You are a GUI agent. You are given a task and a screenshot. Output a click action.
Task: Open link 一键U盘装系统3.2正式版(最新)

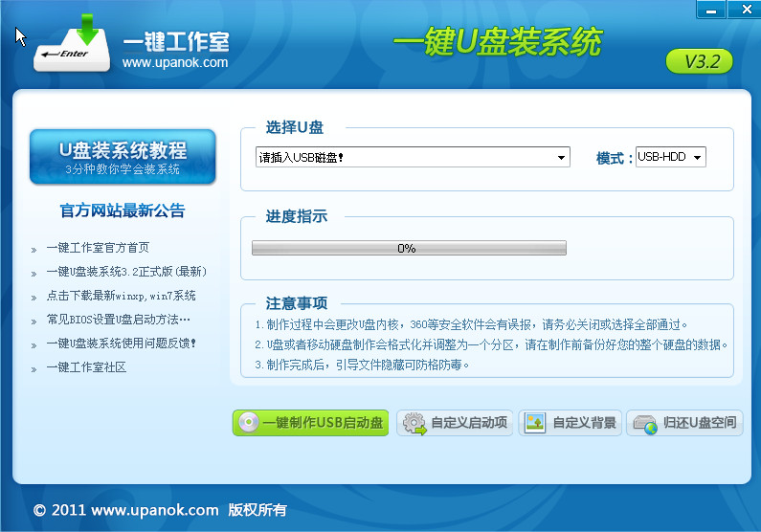[126, 272]
